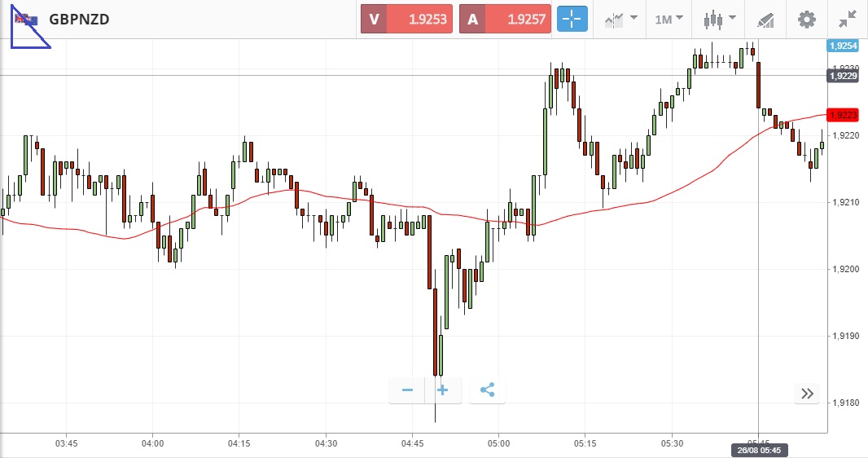Click the A buy price 1.9257 button

click(505, 19)
